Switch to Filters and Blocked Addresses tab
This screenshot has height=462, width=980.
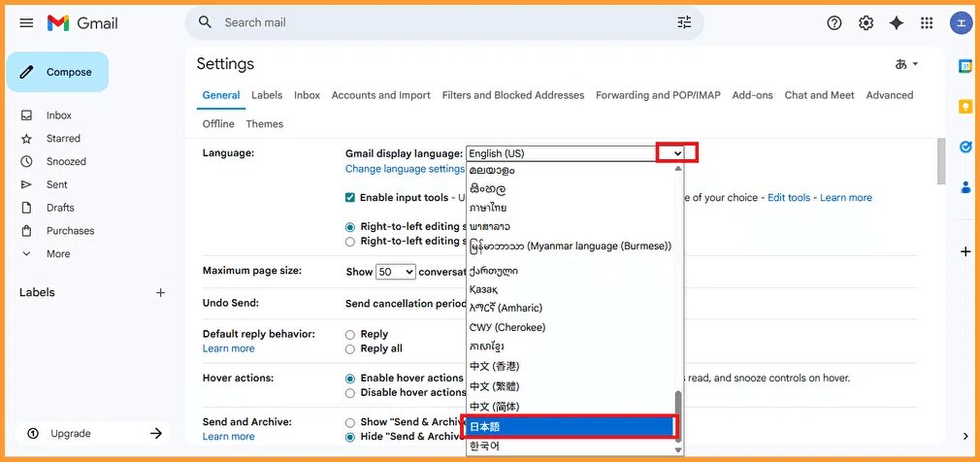pos(513,95)
